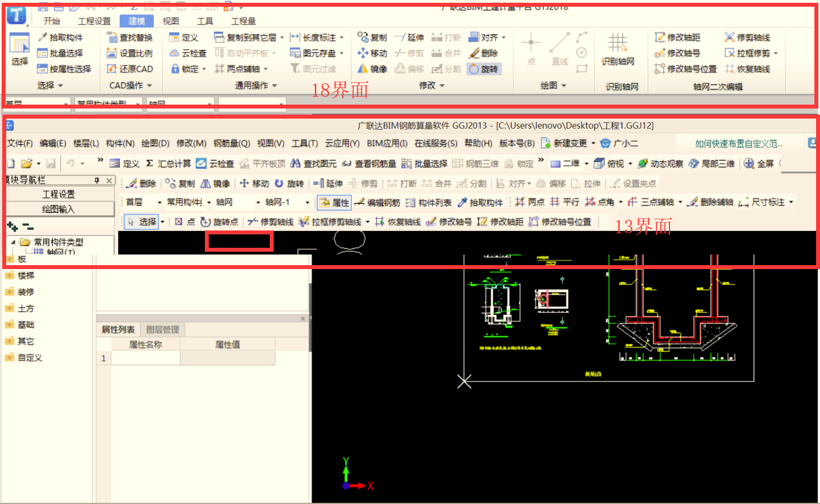
Task: Click 三点辅轴 in the GGJ2013 toolbar
Action: coord(651,202)
